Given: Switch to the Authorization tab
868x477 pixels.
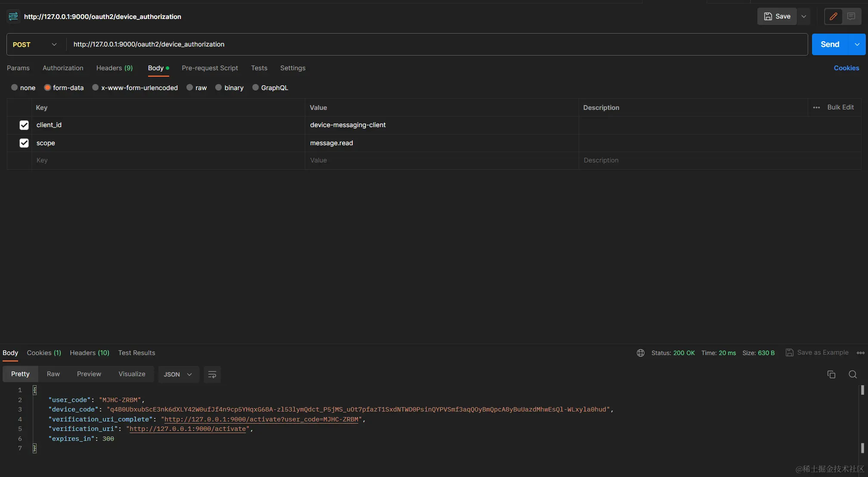Looking at the screenshot, I should (63, 68).
